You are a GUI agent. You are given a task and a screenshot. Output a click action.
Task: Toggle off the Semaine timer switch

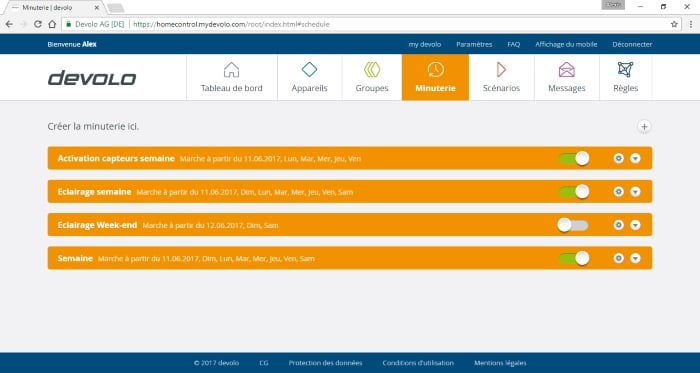(574, 258)
